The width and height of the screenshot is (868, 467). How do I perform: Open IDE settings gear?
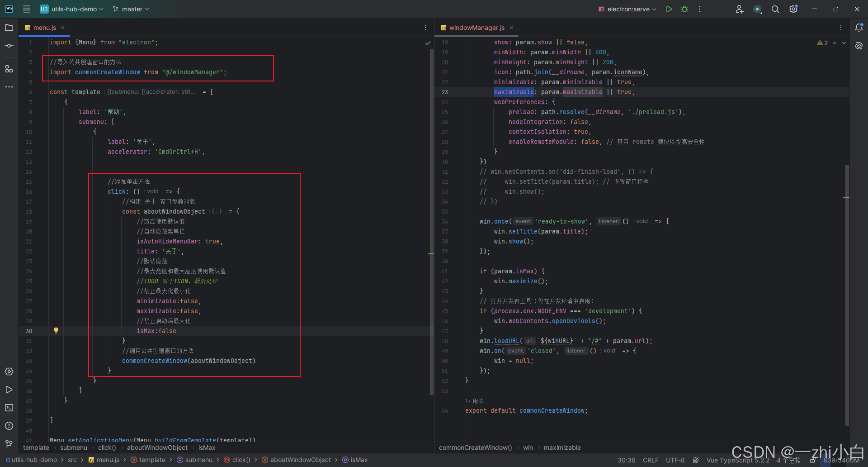[793, 9]
